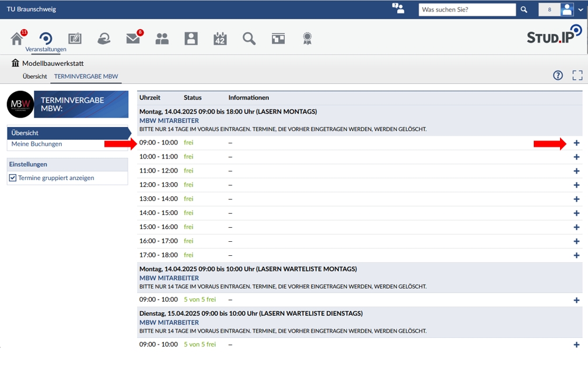
Task: Book the 15:00 - 16:00 slot plus icon
Action: (576, 227)
